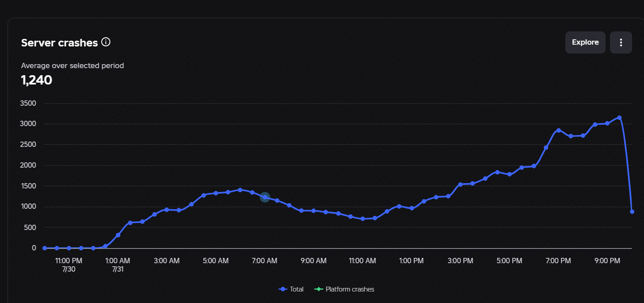Image resolution: width=644 pixels, height=303 pixels.
Task: Click the info icon beside Server crashes
Action: click(106, 42)
